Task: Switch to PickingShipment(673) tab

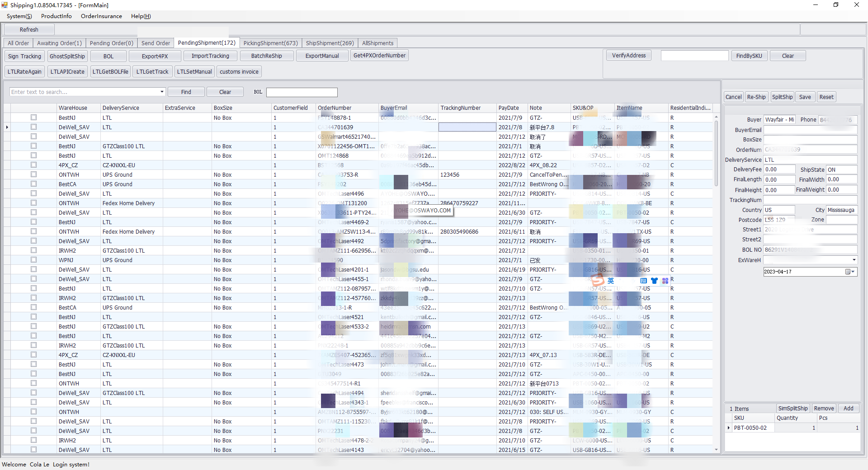Action: tap(271, 43)
